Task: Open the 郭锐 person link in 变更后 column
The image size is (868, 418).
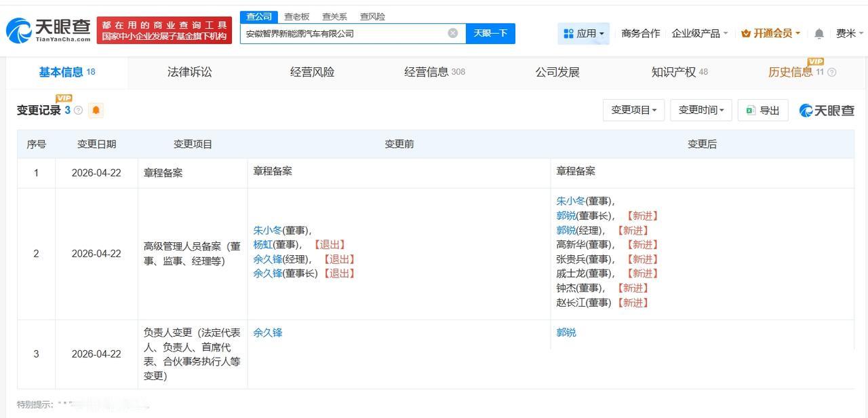Action: 566,332
